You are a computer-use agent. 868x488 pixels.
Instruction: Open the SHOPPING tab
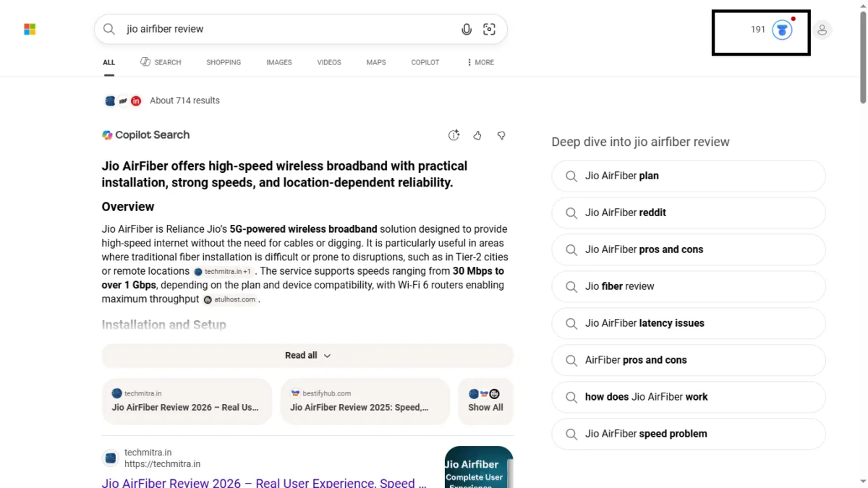[224, 62]
